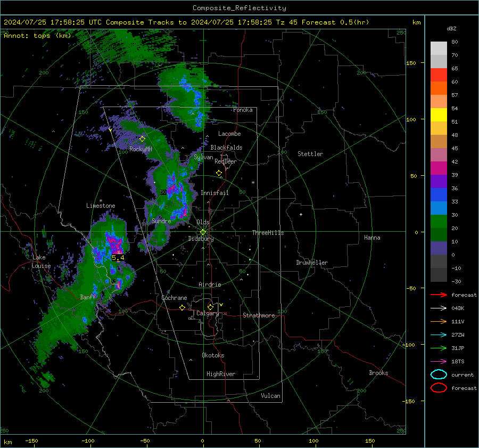
Task: Click the bright yellow swatch below 54 dBZ
Action: tap(439, 115)
